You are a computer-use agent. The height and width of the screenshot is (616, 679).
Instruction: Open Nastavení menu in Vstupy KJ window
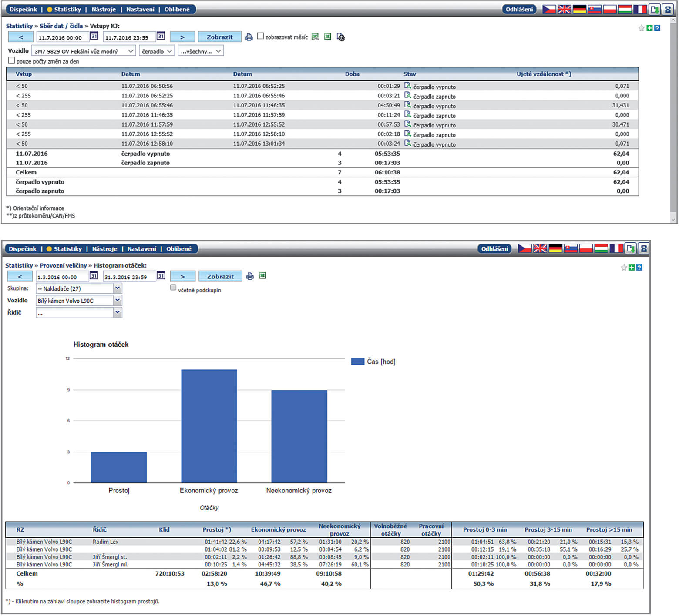pos(140,9)
